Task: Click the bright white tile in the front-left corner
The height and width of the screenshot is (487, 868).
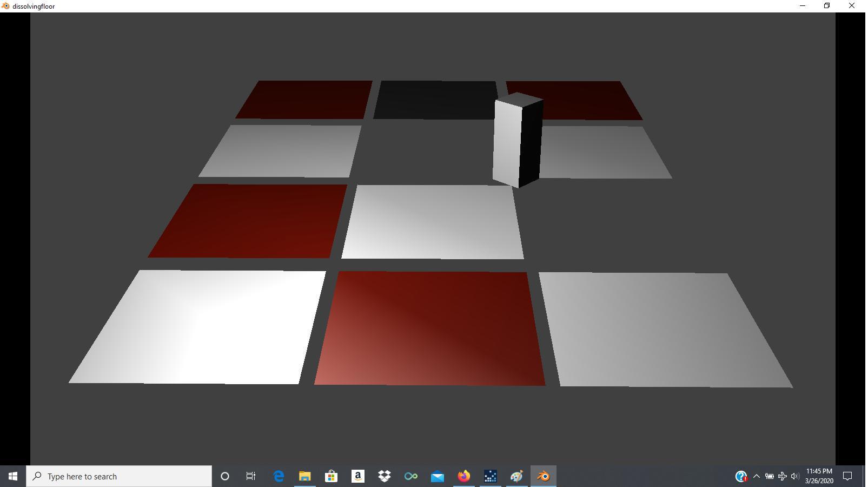Action: tap(200, 327)
